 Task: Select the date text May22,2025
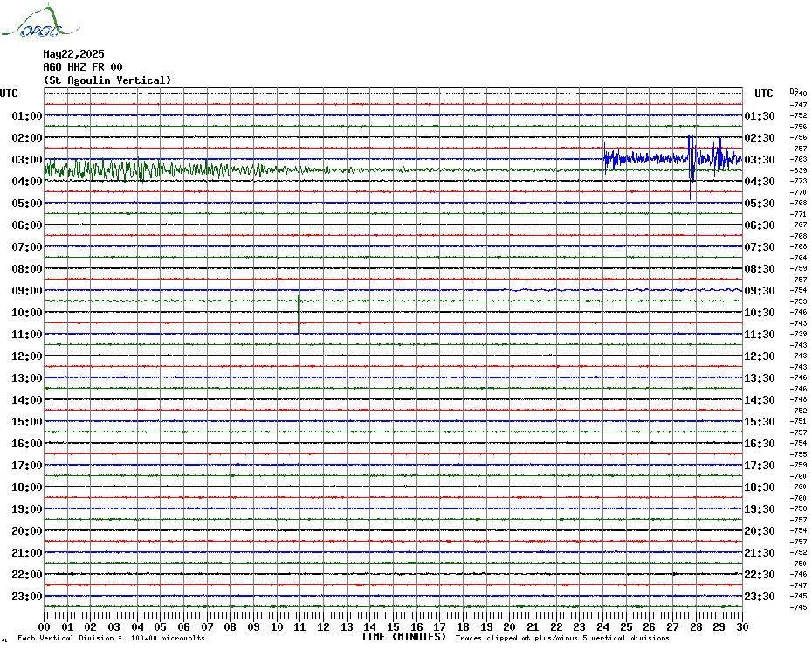(x=73, y=54)
